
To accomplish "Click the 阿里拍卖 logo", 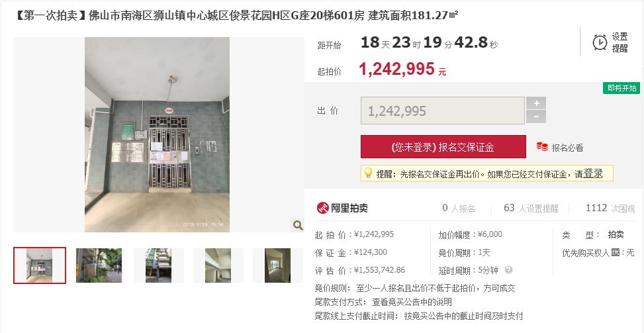I will point(342,208).
